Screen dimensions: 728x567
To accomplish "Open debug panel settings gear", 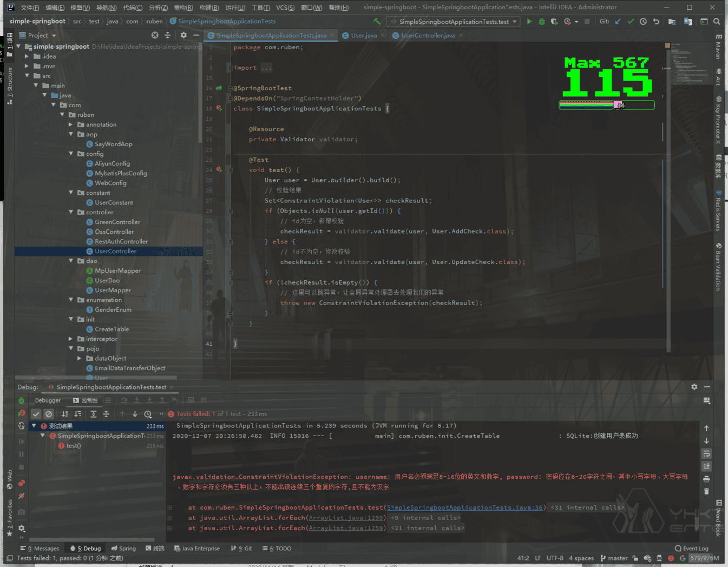I will [694, 387].
